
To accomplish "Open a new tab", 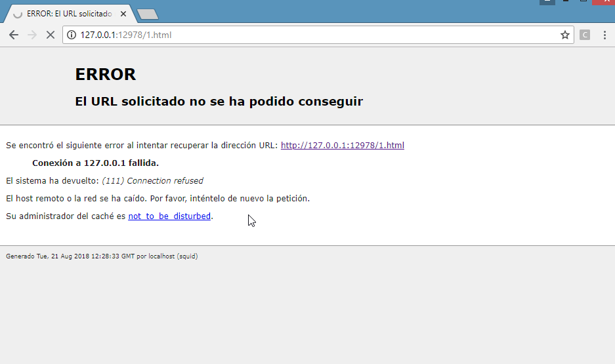I will pos(148,14).
